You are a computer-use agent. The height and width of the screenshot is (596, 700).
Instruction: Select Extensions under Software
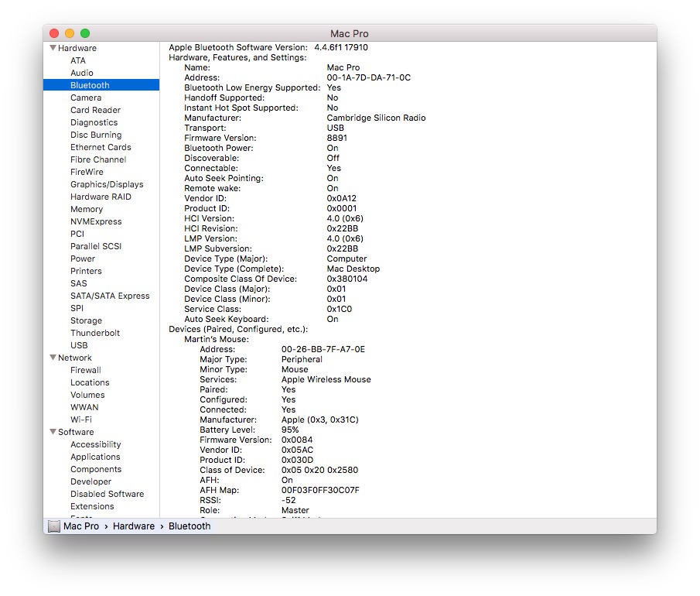[92, 506]
